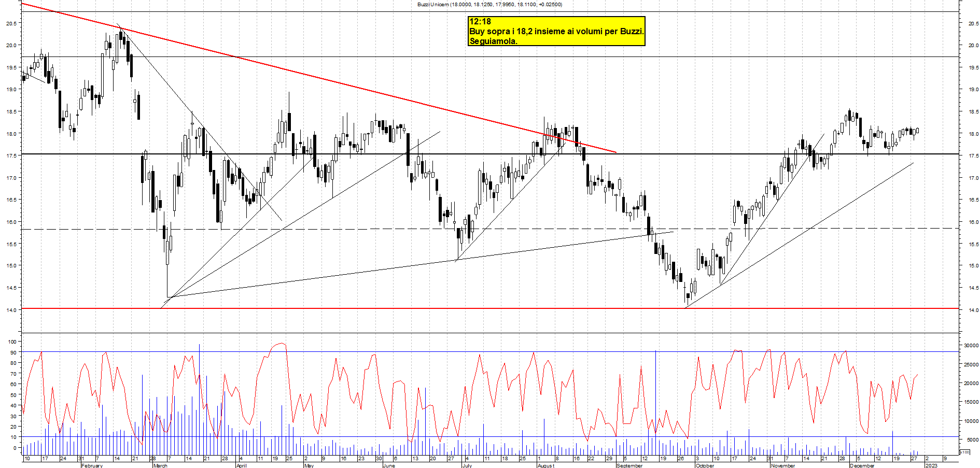Click the word 'Seguiamola.' in the yellow note
The height and width of the screenshot is (468, 980).
(x=493, y=41)
